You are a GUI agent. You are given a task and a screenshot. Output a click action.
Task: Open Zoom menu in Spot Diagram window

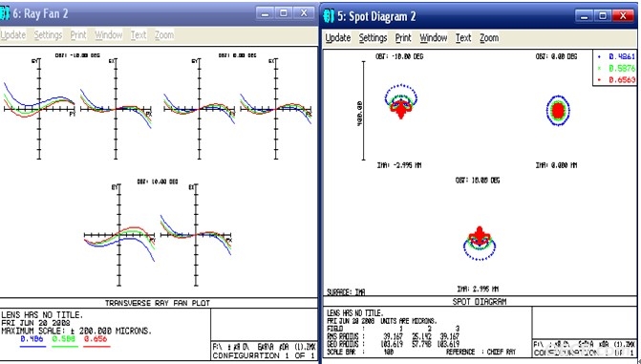pyautogui.click(x=489, y=37)
